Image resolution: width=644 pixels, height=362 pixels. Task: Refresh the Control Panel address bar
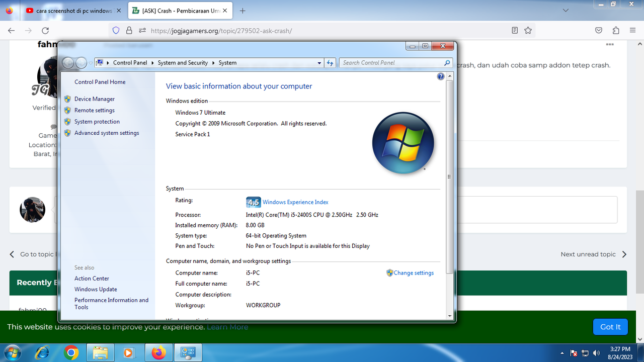330,63
